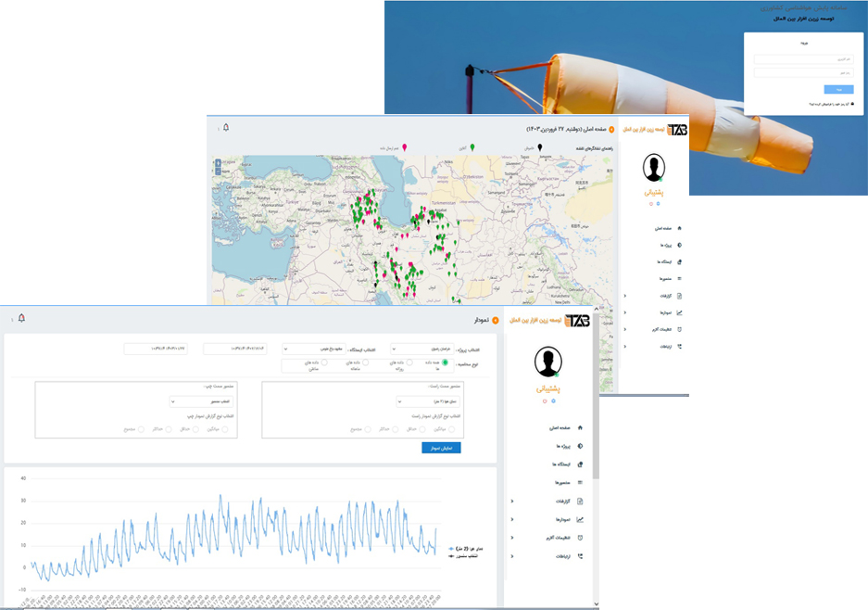Click Sensors icon in the chart page sidebar
868x610 pixels.
[580, 483]
